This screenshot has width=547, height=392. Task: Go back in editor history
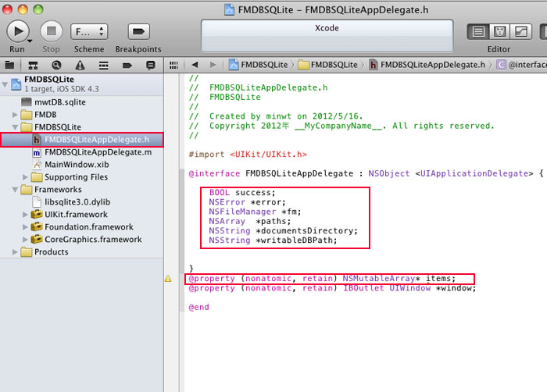pyautogui.click(x=195, y=65)
